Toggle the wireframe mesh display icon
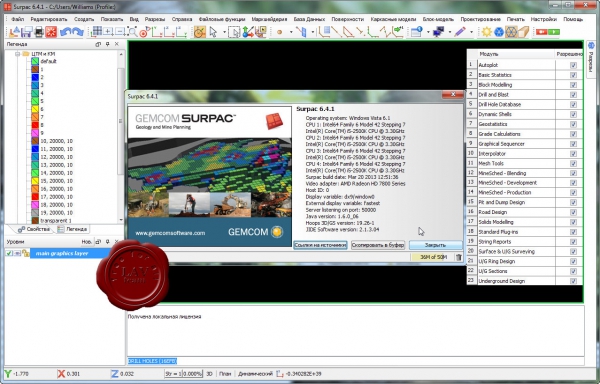The width and height of the screenshot is (600, 384). (511, 32)
